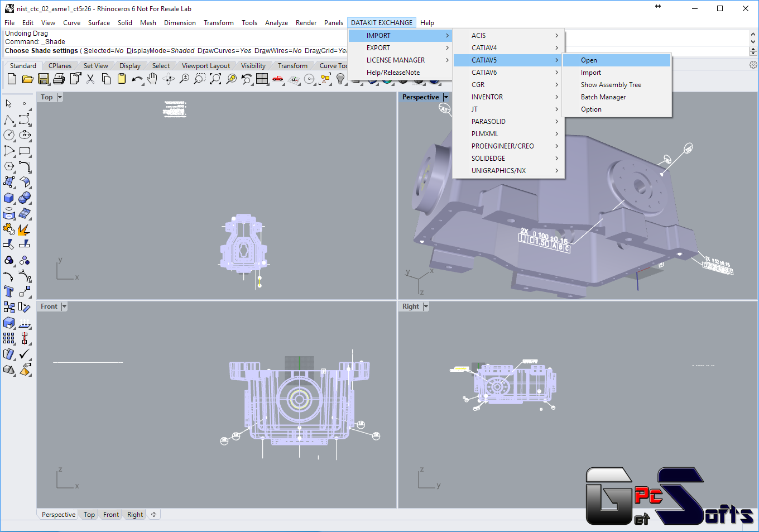The image size is (759, 532).
Task: Expand the CATIAV6 submenu
Action: [509, 73]
